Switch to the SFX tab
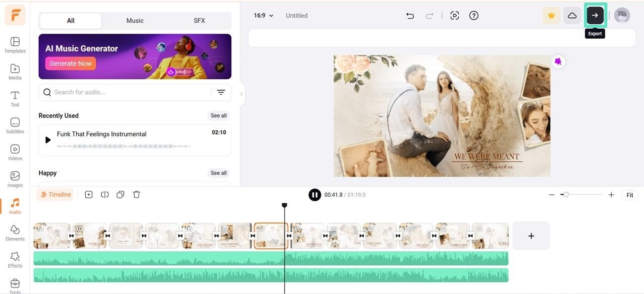 (199, 21)
